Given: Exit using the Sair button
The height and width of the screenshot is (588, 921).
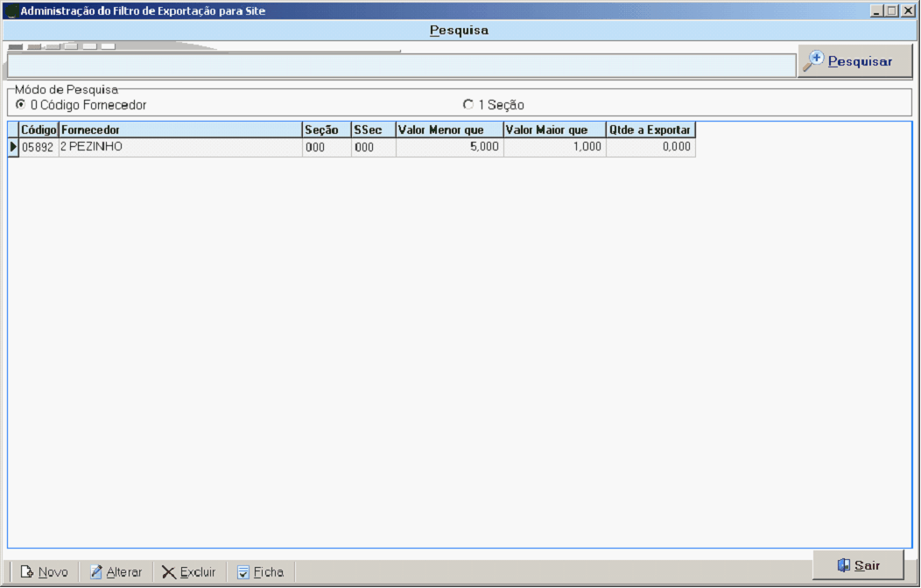Looking at the screenshot, I should (858, 565).
